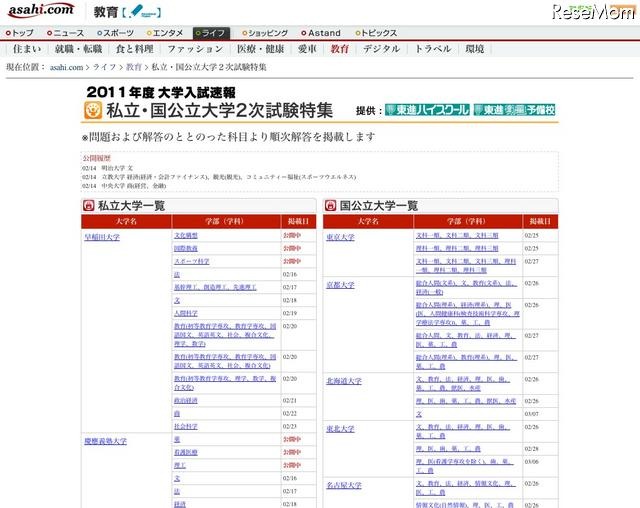The height and width of the screenshot is (508, 640).
Task: Go to the トピックス tab
Action: click(x=381, y=33)
